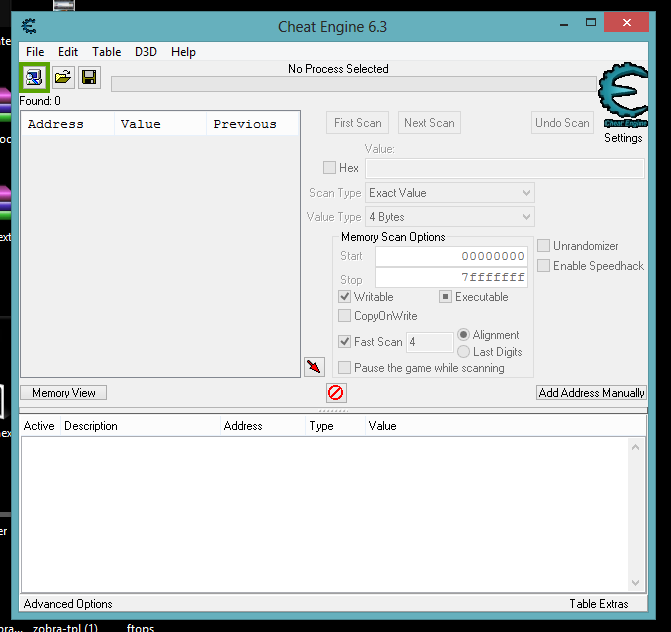Click the Address column header in results list

coord(68,124)
